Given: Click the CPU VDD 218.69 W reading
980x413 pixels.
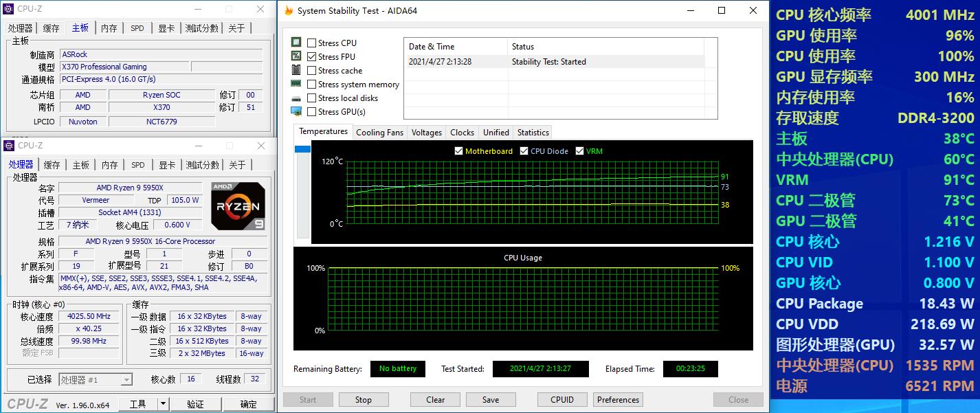Looking at the screenshot, I should click(x=875, y=324).
